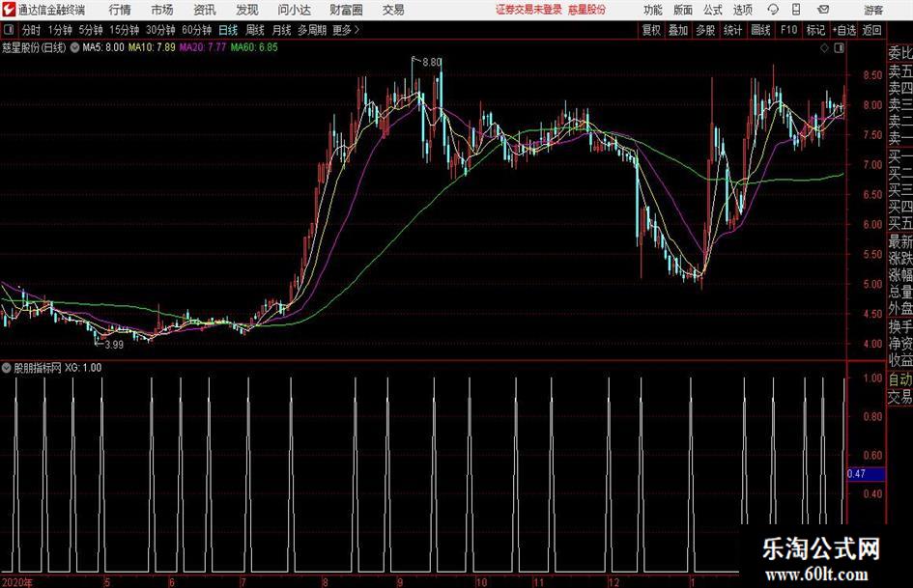Screen dimensions: 913x588
Task: Switch to 分时 chart period
Action: [x=32, y=30]
